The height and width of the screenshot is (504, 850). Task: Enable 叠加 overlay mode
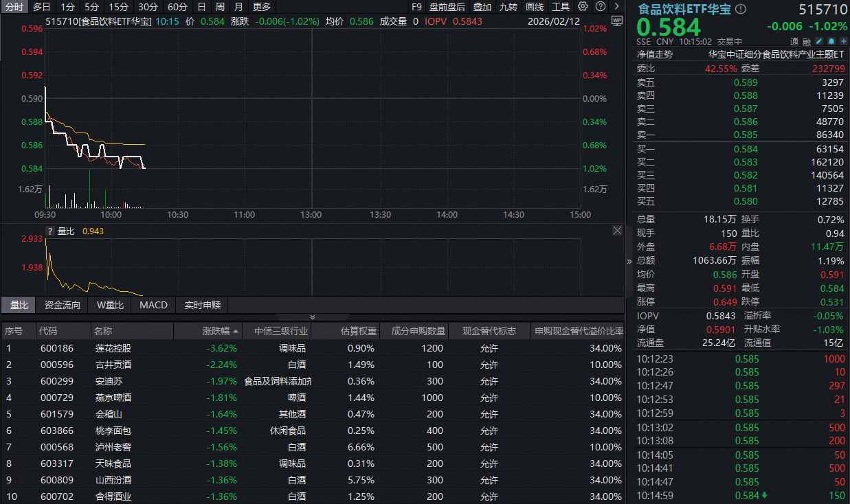click(480, 6)
